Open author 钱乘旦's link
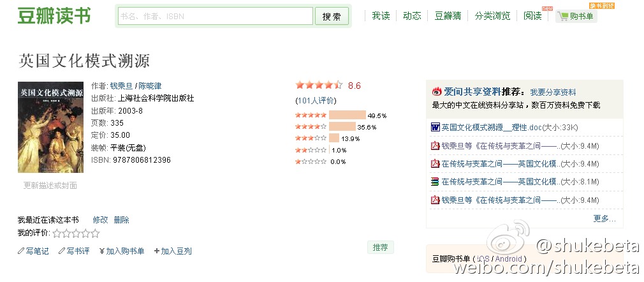This screenshot has height=282, width=644. click(122, 85)
